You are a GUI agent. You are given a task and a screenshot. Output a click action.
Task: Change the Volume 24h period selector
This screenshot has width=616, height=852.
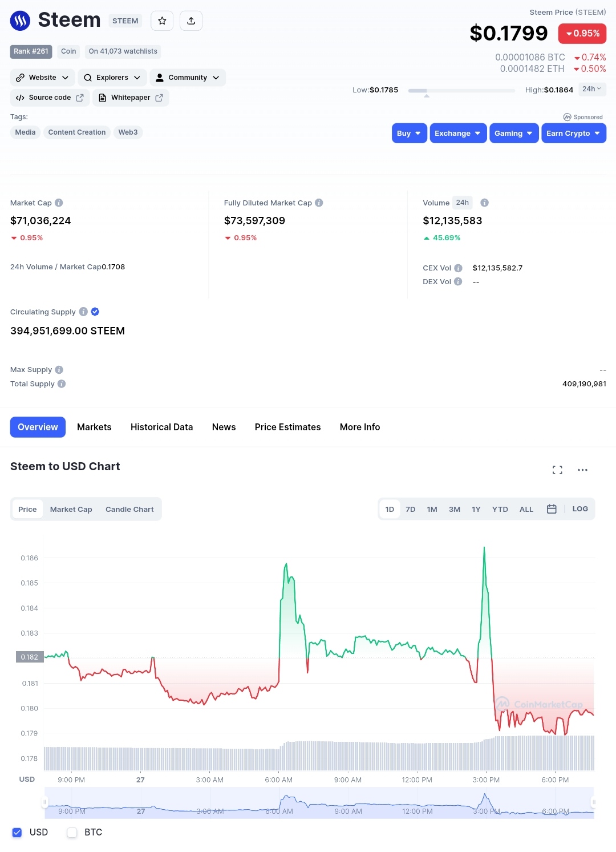(463, 203)
